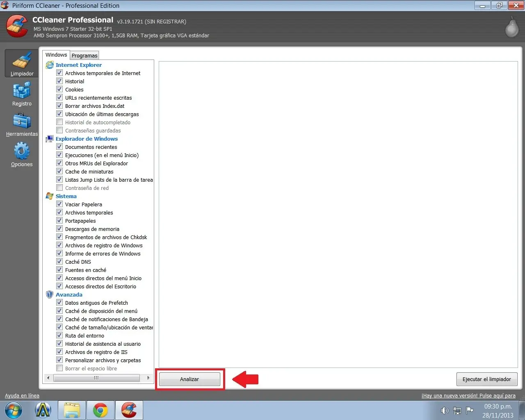The image size is (525, 420).
Task: Check the Borrar el espacio libre option
Action: [59, 368]
